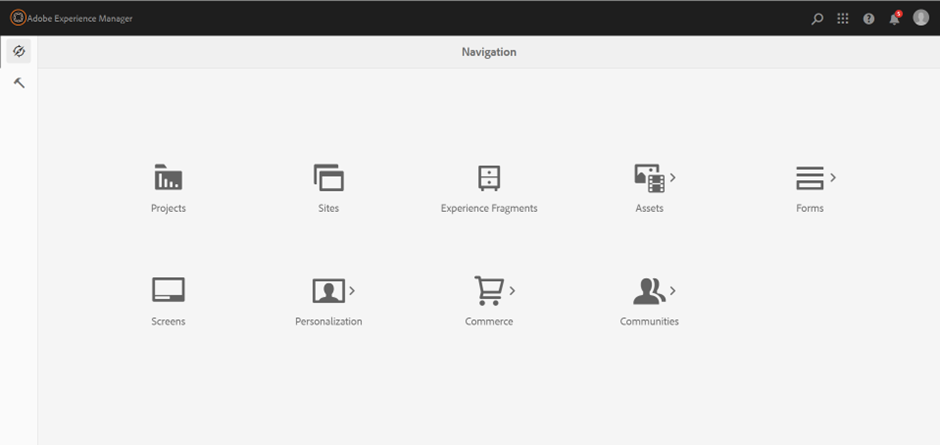
Task: Open the user profile avatar
Action: click(921, 17)
